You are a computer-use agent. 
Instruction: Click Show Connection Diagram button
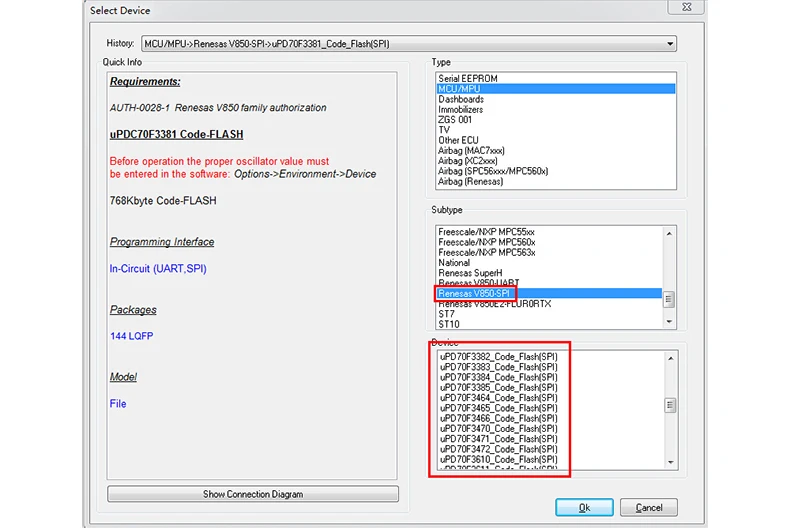tap(253, 494)
